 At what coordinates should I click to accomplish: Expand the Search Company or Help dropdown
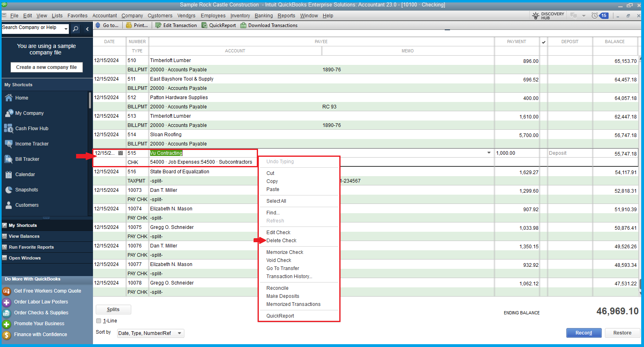[66, 29]
